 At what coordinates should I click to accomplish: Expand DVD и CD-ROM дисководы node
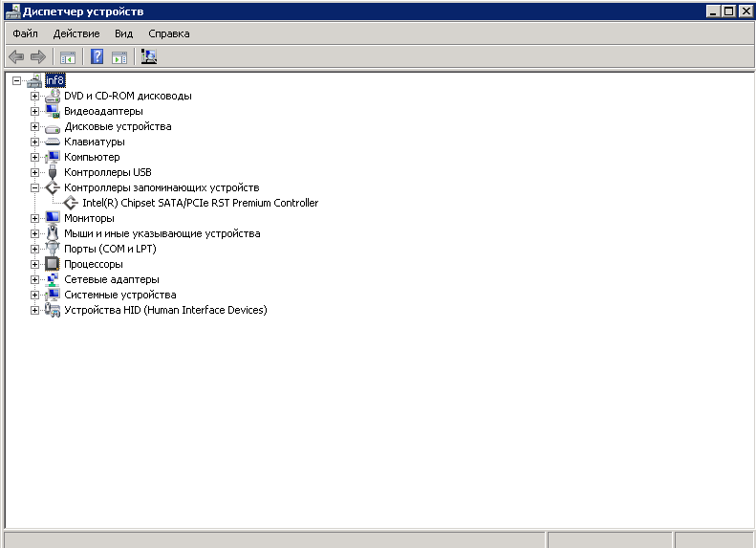click(34, 96)
